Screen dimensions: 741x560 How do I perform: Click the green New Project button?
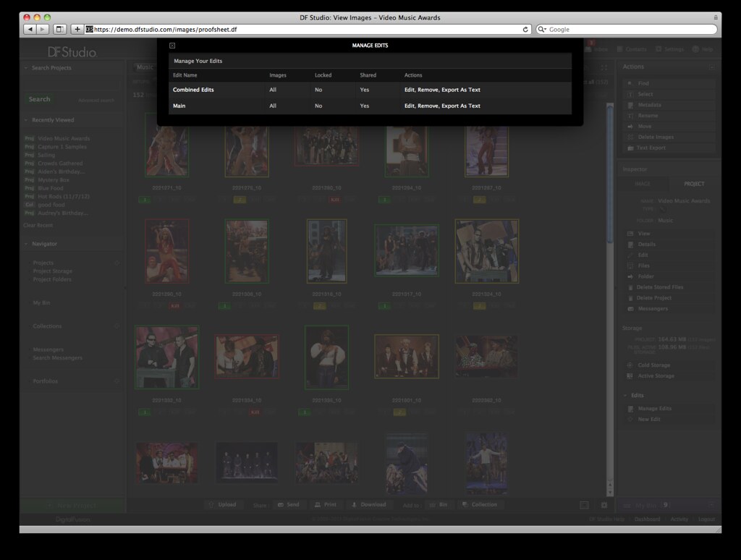(72, 506)
